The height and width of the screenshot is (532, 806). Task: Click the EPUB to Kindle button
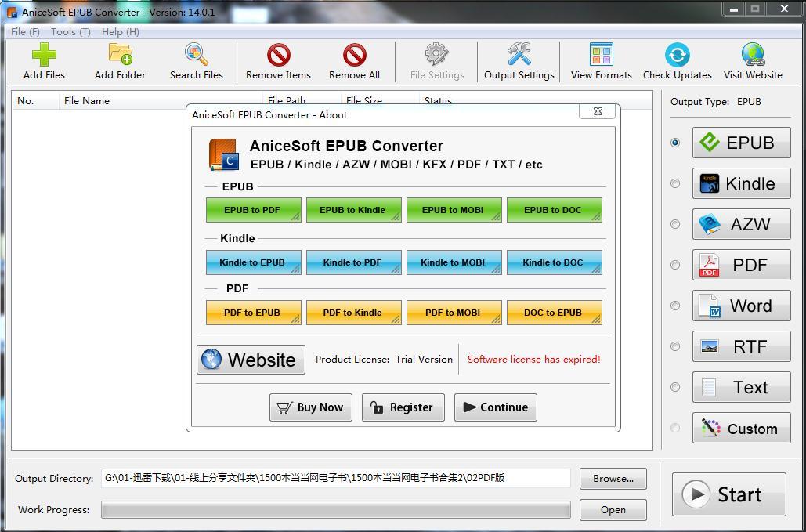[354, 210]
